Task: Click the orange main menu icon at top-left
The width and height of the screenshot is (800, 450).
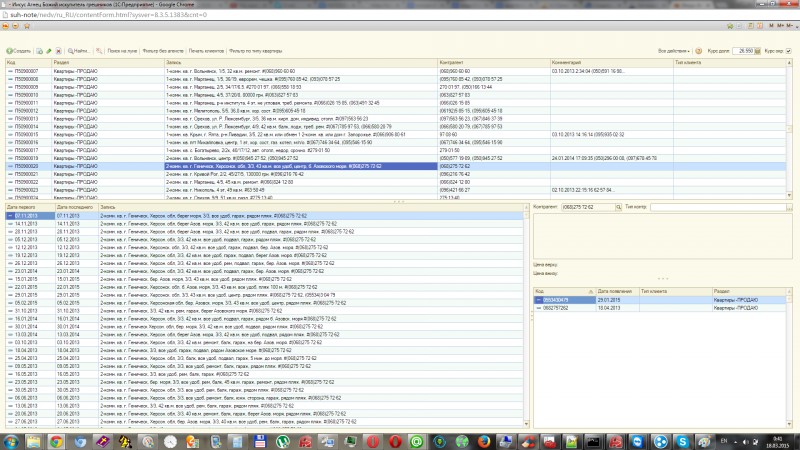Action: pyautogui.click(x=6, y=26)
